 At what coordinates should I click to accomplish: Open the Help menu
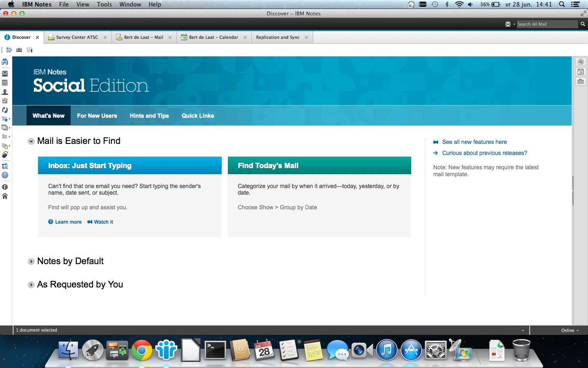[155, 4]
